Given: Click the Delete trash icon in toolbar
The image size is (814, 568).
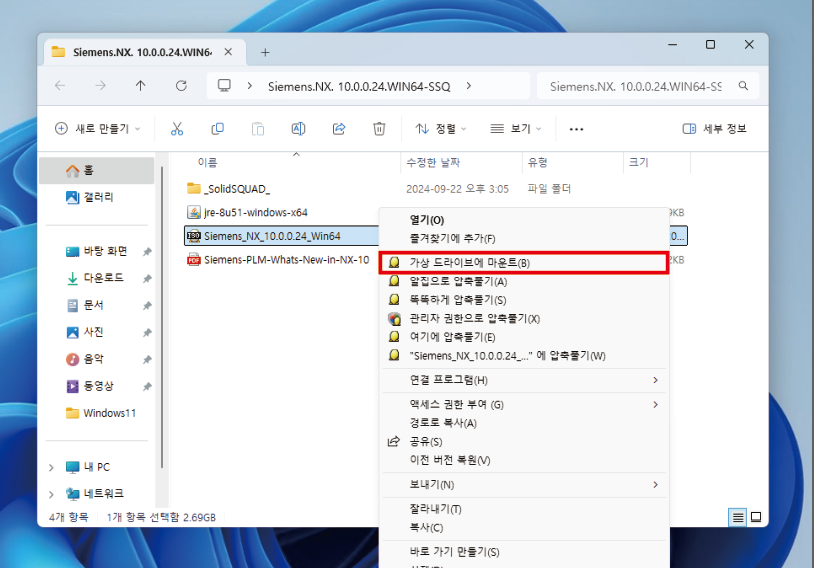Looking at the screenshot, I should [379, 129].
